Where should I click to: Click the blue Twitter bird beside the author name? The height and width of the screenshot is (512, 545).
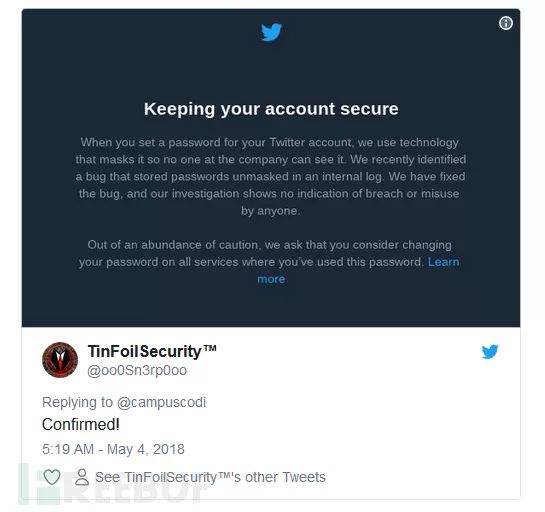tap(490, 351)
